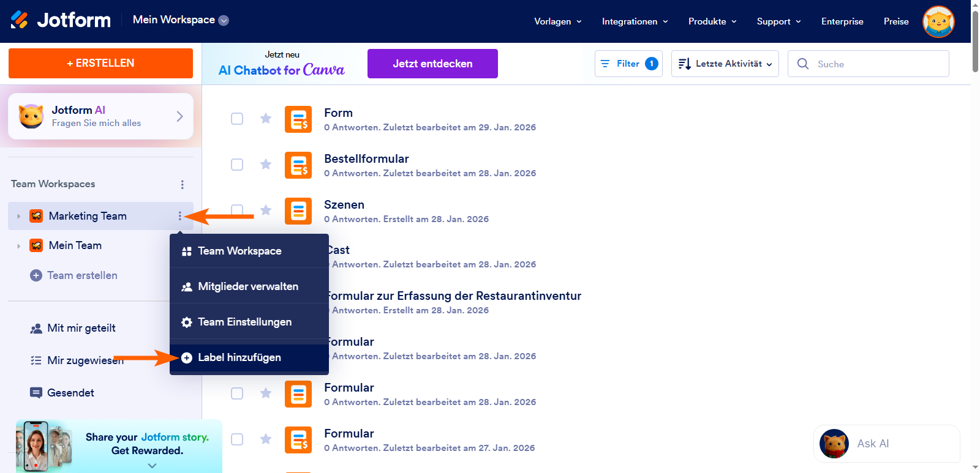980x473 pixels.
Task: Collapse the Share your Jotform story banner
Action: point(152,466)
